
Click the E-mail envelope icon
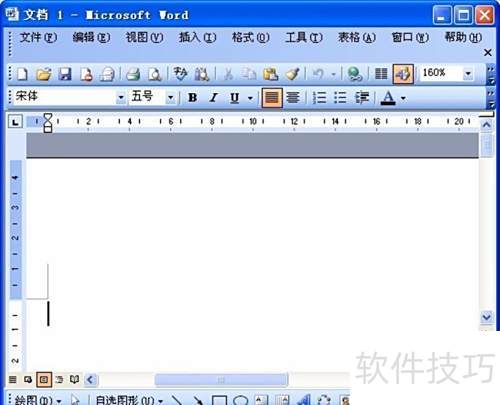pyautogui.click(x=107, y=74)
